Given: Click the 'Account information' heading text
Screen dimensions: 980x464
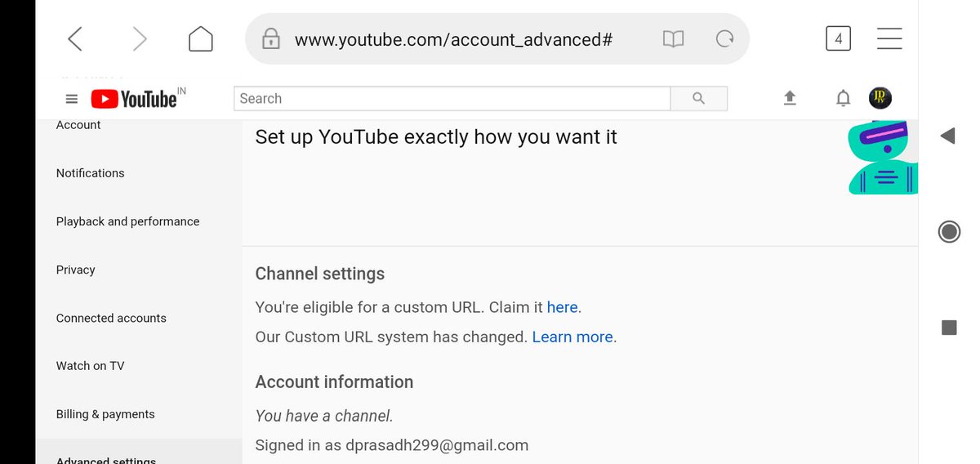Looking at the screenshot, I should coord(334,381).
